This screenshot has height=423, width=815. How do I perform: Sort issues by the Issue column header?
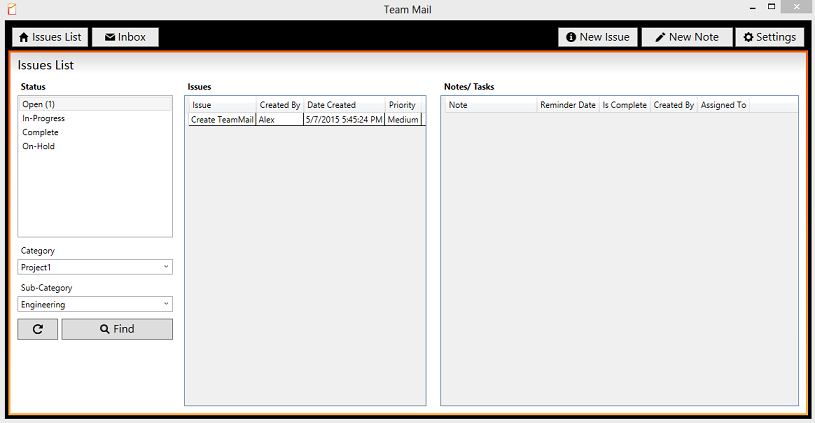[x=222, y=104]
